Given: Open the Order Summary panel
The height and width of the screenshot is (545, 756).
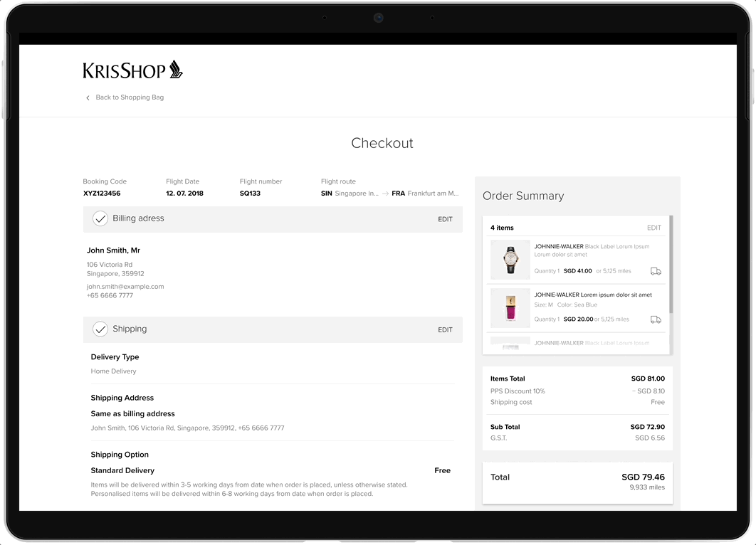Looking at the screenshot, I should click(x=523, y=195).
